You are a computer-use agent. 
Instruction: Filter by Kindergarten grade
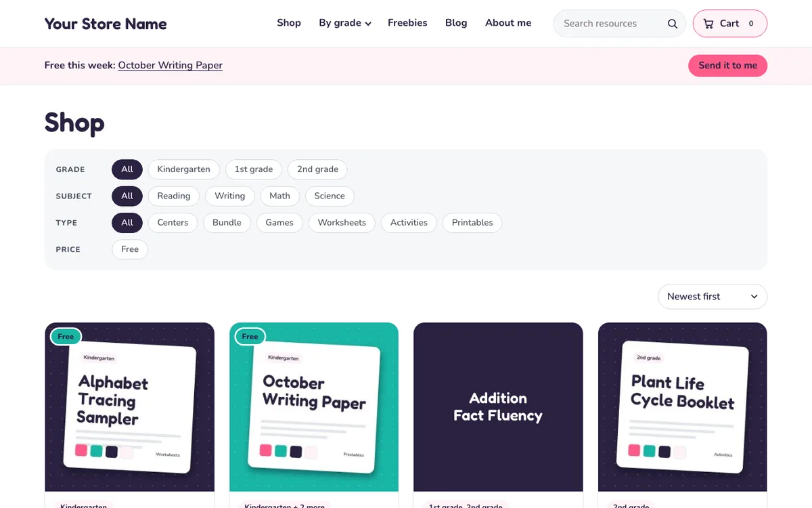[183, 169]
